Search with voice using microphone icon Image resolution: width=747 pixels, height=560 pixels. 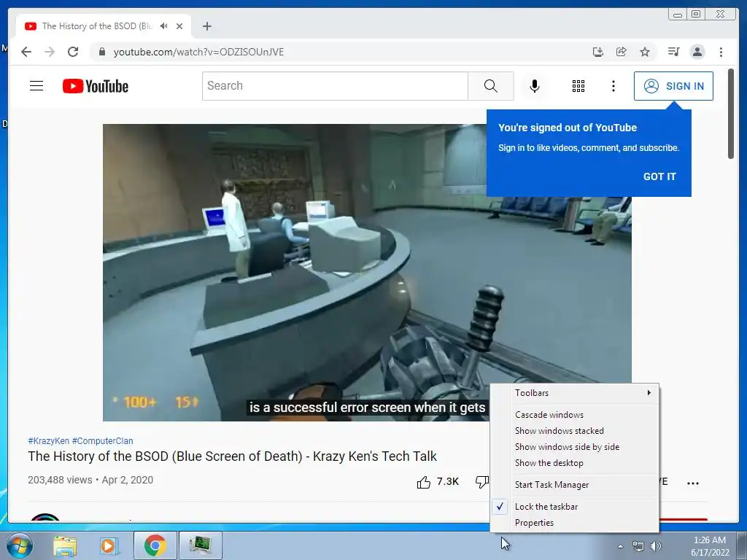pyautogui.click(x=535, y=86)
